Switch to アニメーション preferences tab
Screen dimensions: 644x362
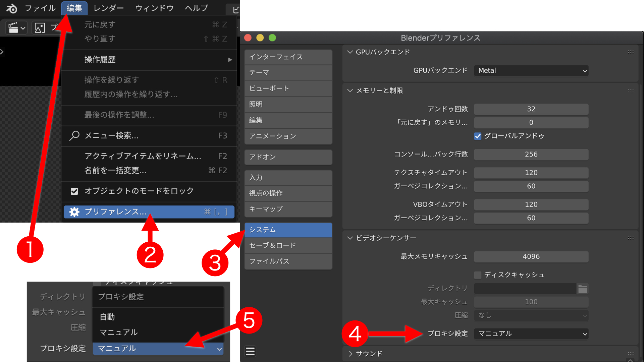pyautogui.click(x=288, y=136)
